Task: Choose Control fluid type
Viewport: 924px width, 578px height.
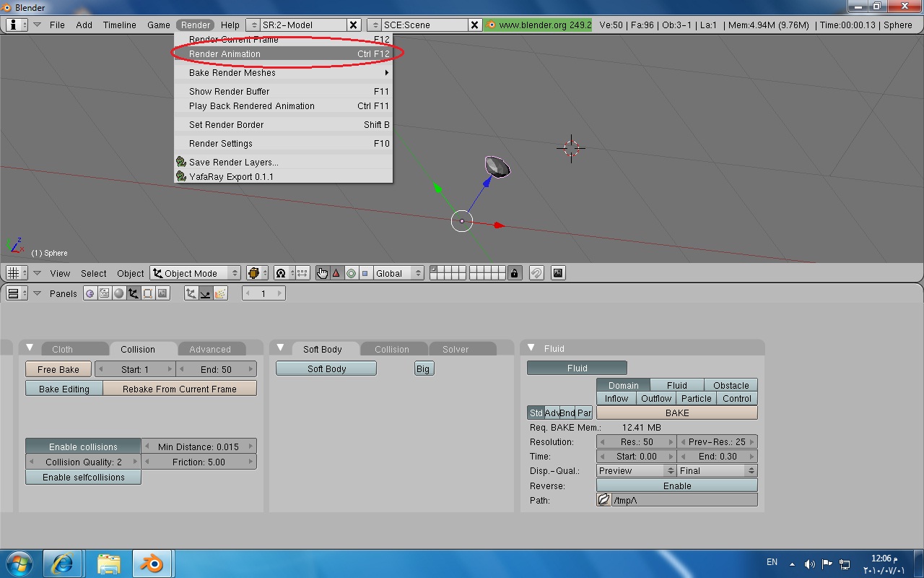Action: (737, 398)
